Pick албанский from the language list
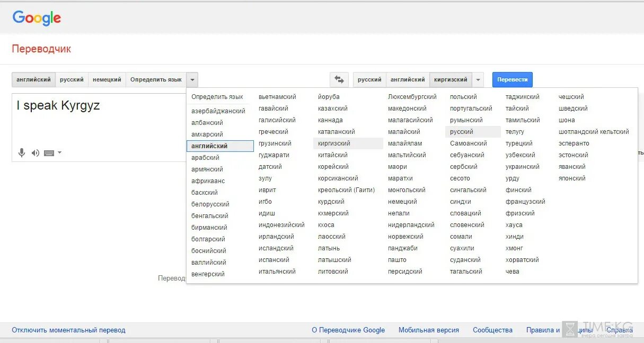This screenshot has height=343, width=644. tap(207, 123)
